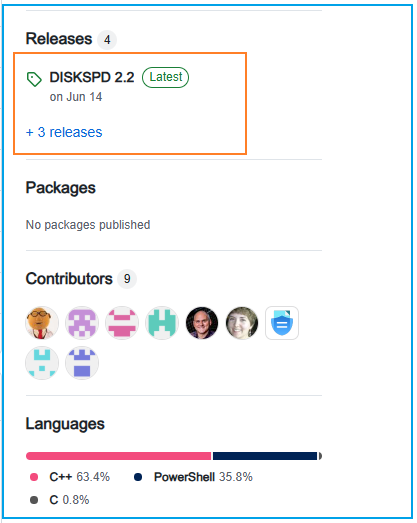
Task: Open the teal green identicon contributor
Action: (162, 323)
